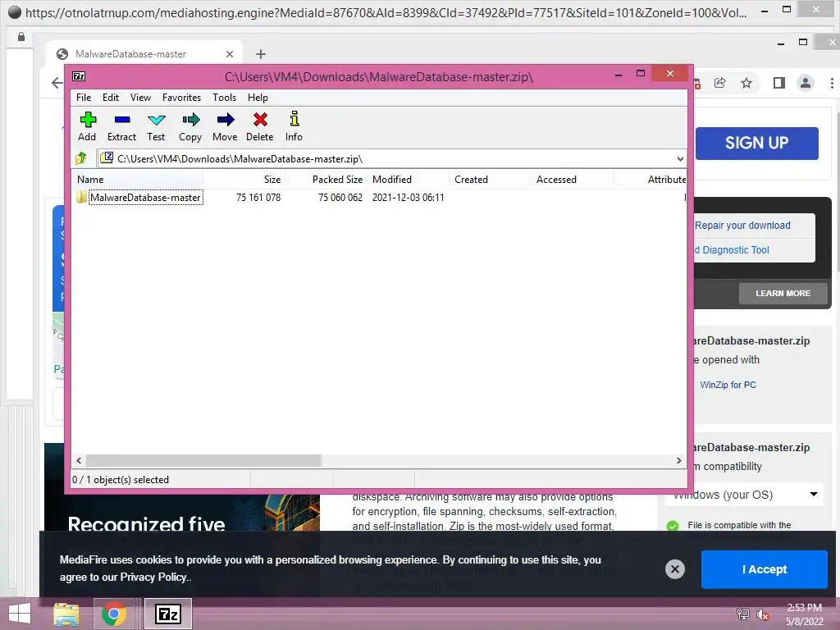Image resolution: width=840 pixels, height=630 pixels.
Task: Click the scroll left arrow in 7-Zip
Action: (x=79, y=460)
